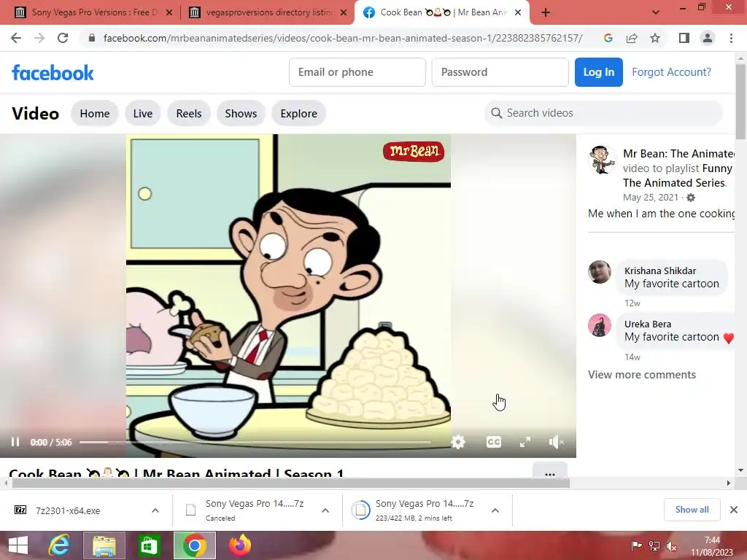Viewport: 747px width, 560px height.
Task: Expand canceled Sony Vegas download options
Action: [325, 510]
